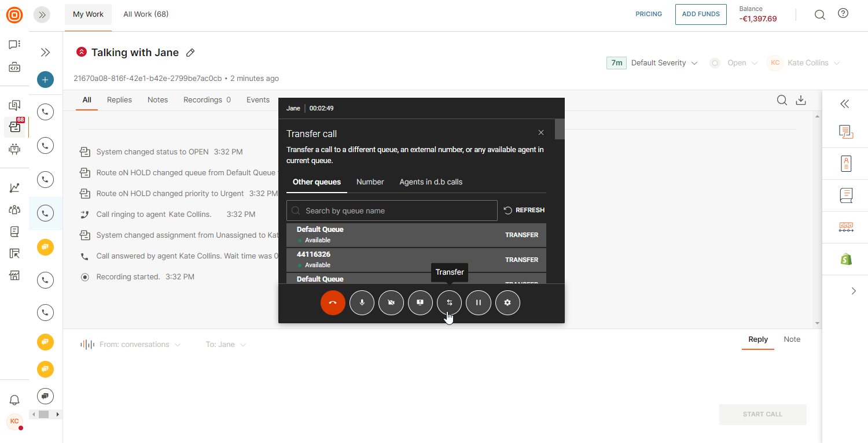
Task: Open call settings gear icon
Action: 507,302
